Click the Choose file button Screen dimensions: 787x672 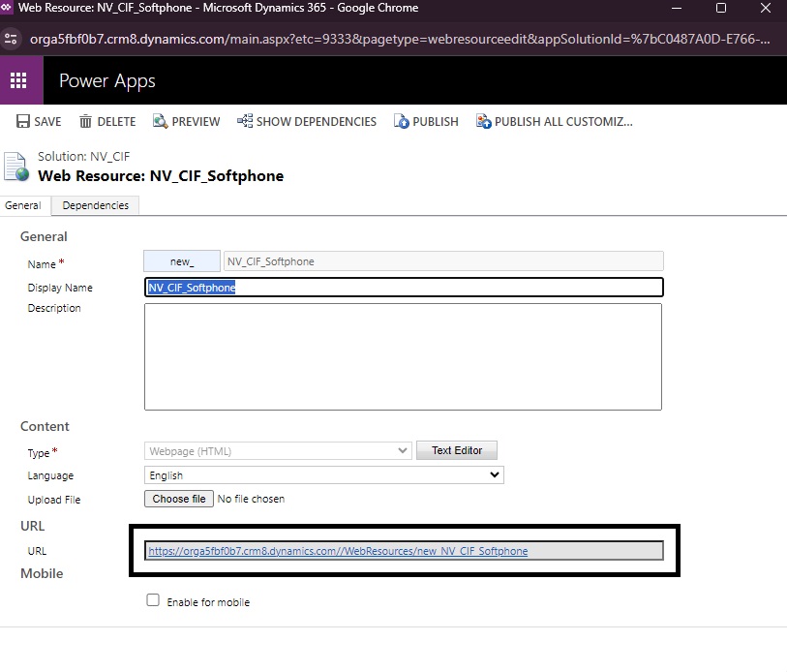point(178,499)
